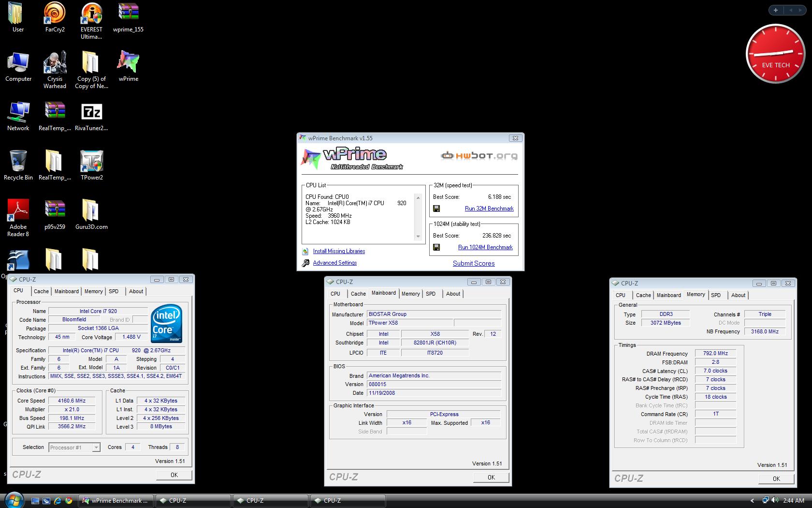The width and height of the screenshot is (812, 508).
Task: Click Core Speed value 4160.6 MHz
Action: point(72,401)
